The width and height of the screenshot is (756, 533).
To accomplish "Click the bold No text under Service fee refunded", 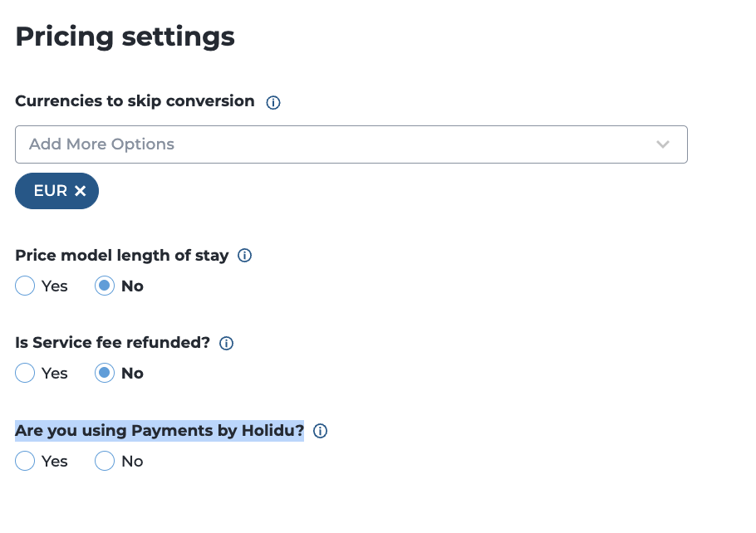I will (132, 374).
